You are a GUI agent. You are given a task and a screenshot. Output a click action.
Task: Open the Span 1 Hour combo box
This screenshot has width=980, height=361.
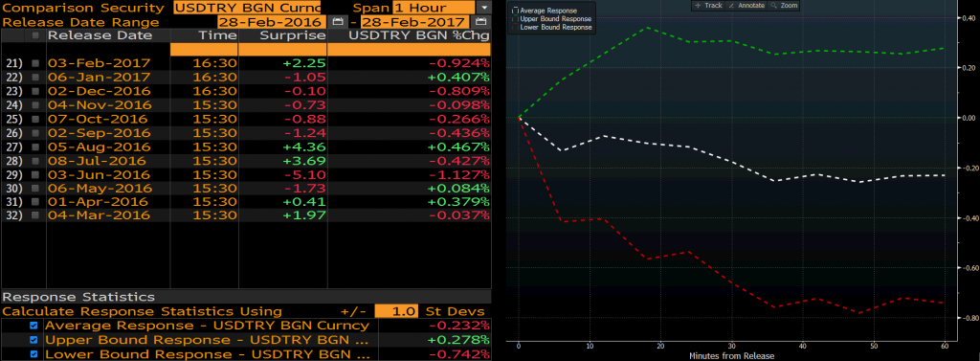434,8
